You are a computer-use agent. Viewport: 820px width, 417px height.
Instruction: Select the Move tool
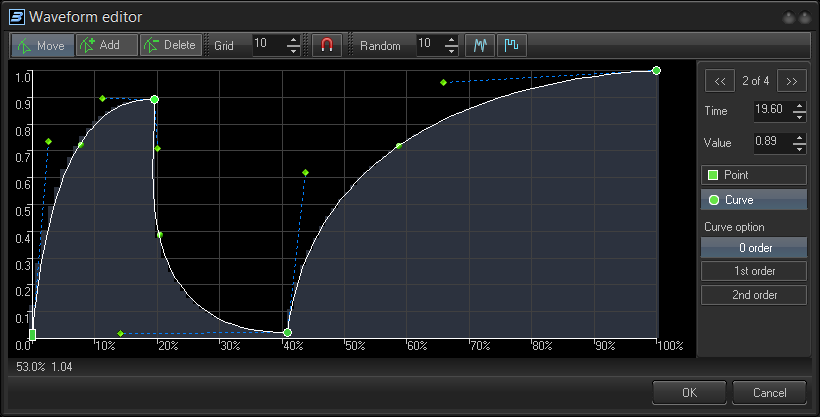pyautogui.click(x=42, y=45)
